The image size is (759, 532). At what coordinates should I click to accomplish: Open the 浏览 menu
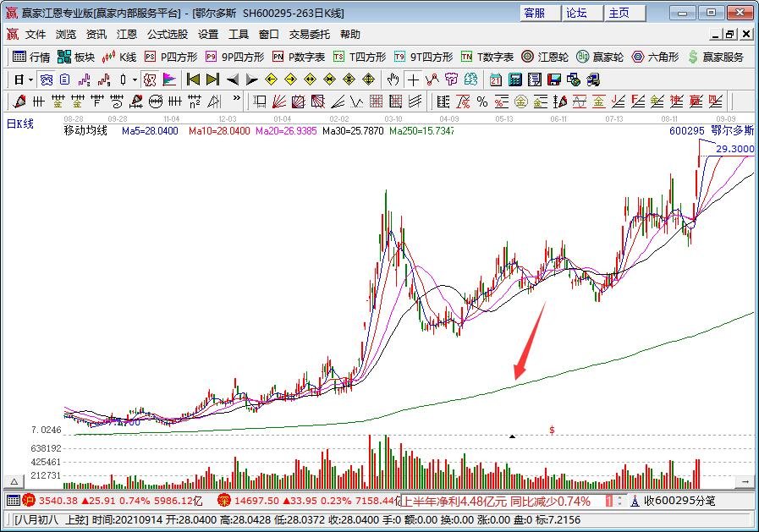click(66, 35)
